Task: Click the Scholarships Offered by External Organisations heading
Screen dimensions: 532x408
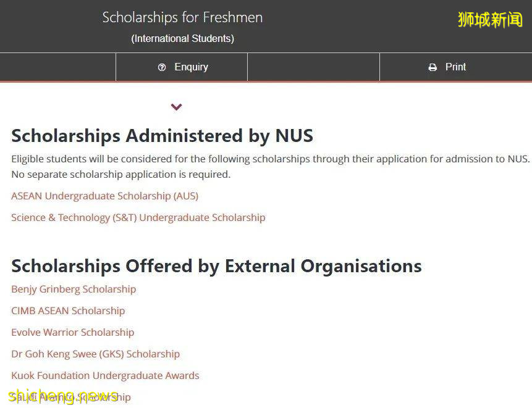Action: click(x=216, y=266)
